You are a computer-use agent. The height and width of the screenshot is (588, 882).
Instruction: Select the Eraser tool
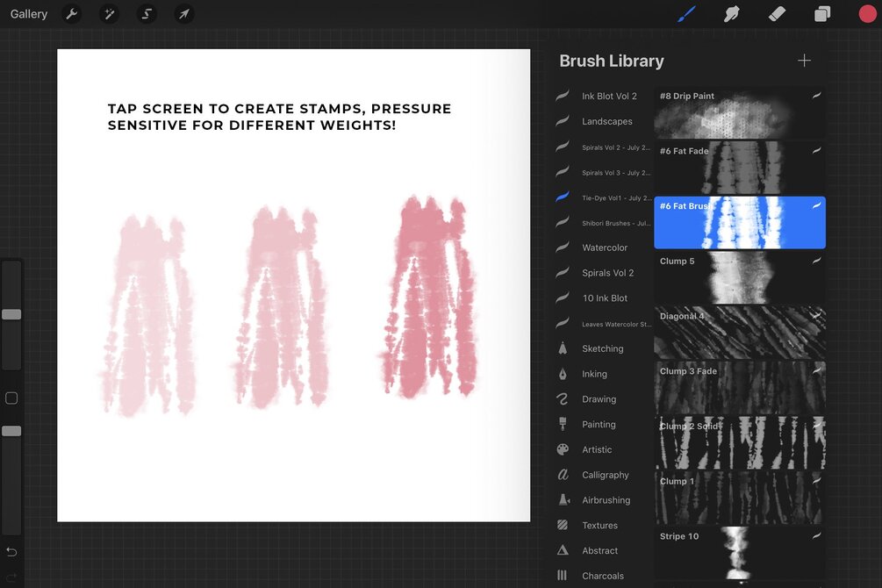(777, 14)
